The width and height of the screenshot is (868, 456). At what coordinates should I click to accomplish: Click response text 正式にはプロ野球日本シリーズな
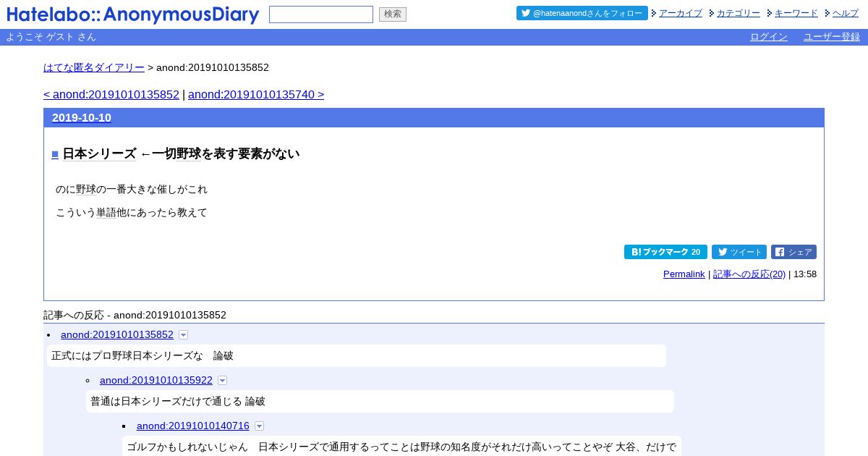pos(127,356)
